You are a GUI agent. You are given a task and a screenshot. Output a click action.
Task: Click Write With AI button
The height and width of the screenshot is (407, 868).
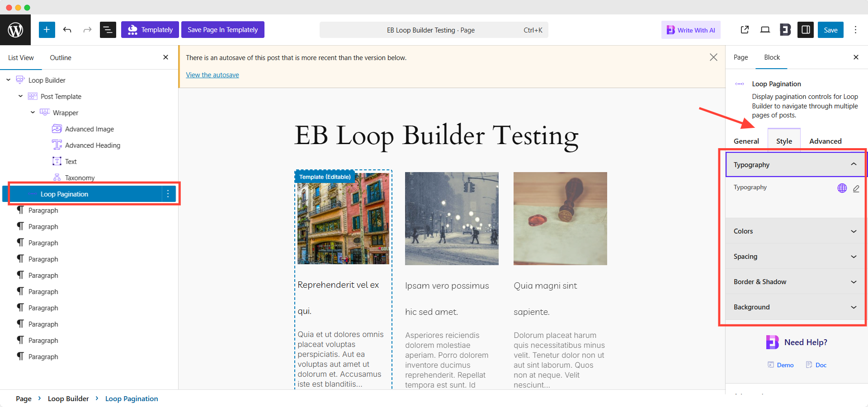[x=691, y=30]
